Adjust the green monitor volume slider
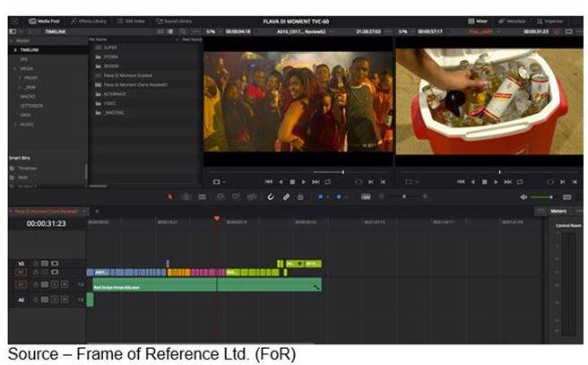 [x=541, y=197]
